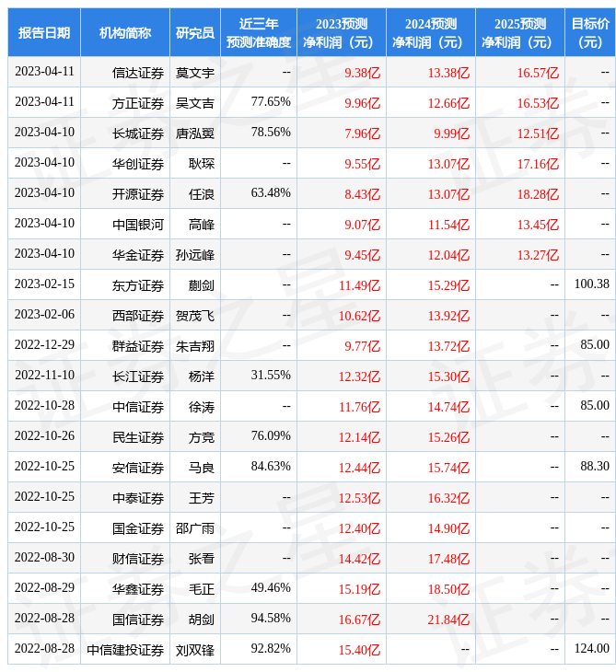616x672 pixels.
Task: Select the 中国银河 institution cell
Action: point(125,225)
